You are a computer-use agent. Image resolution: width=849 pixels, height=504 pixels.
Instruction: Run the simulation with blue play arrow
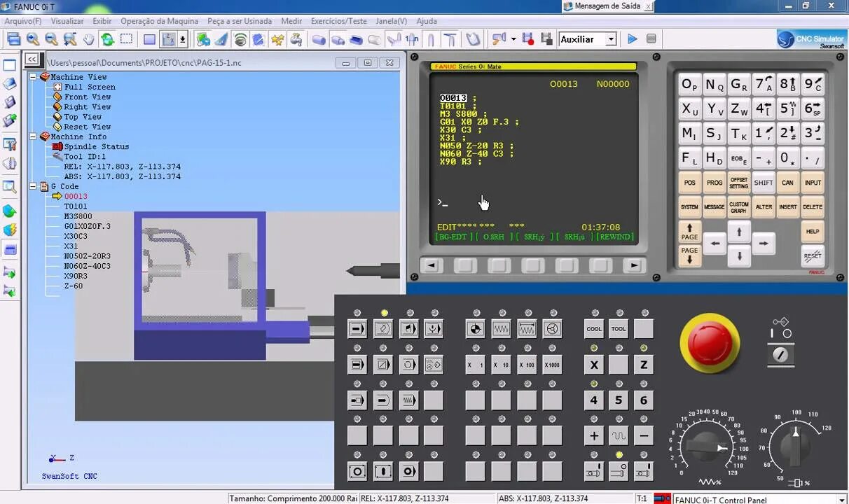[633, 39]
